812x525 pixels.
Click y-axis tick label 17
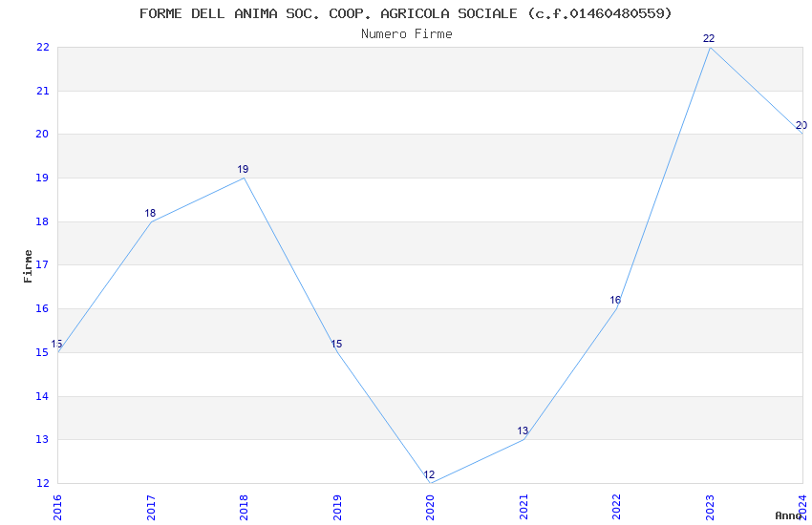(42, 264)
